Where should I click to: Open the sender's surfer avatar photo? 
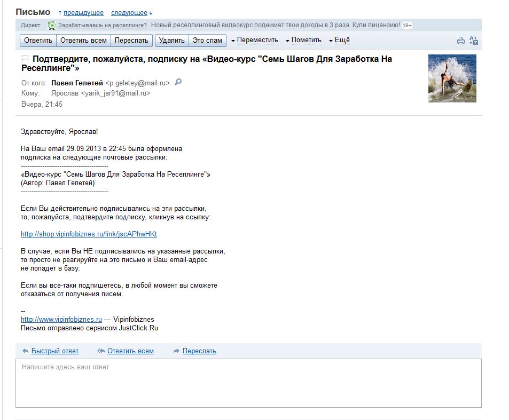[452, 78]
